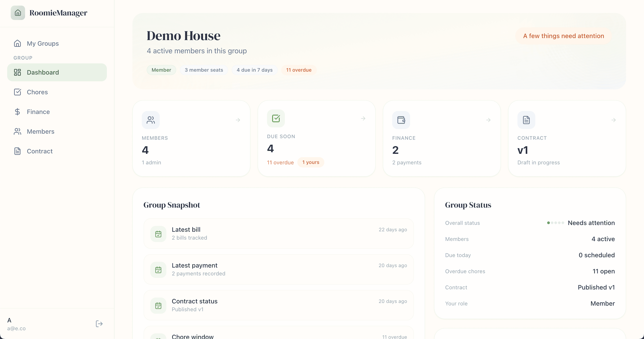Click the arrow on the Due Soon card

pos(363,118)
